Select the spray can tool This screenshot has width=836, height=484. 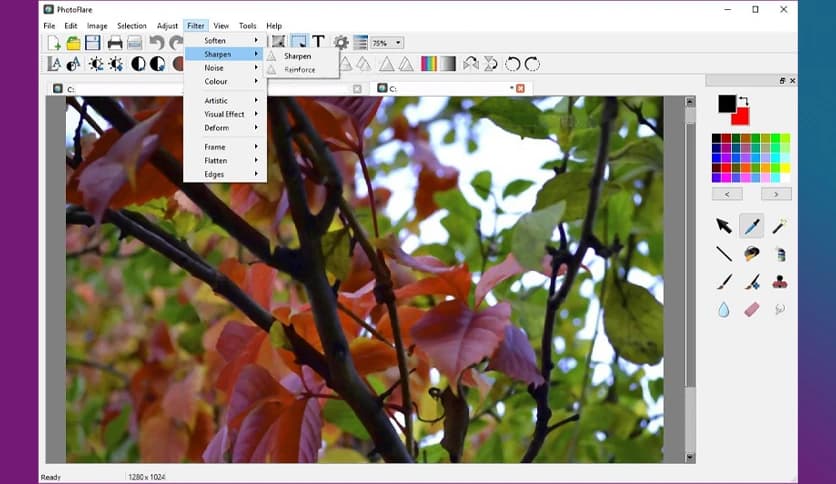click(781, 254)
